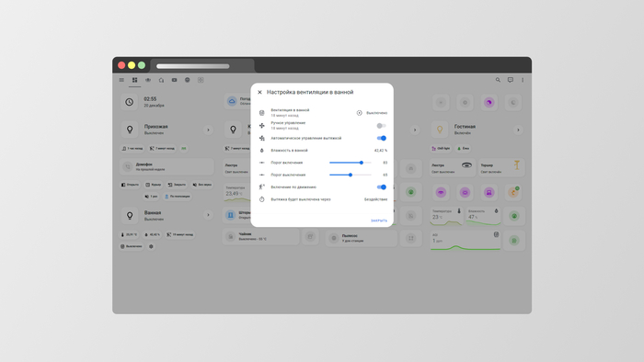Toggle the Прихожая light bulb icon
This screenshot has width=644, height=362.
tap(130, 130)
